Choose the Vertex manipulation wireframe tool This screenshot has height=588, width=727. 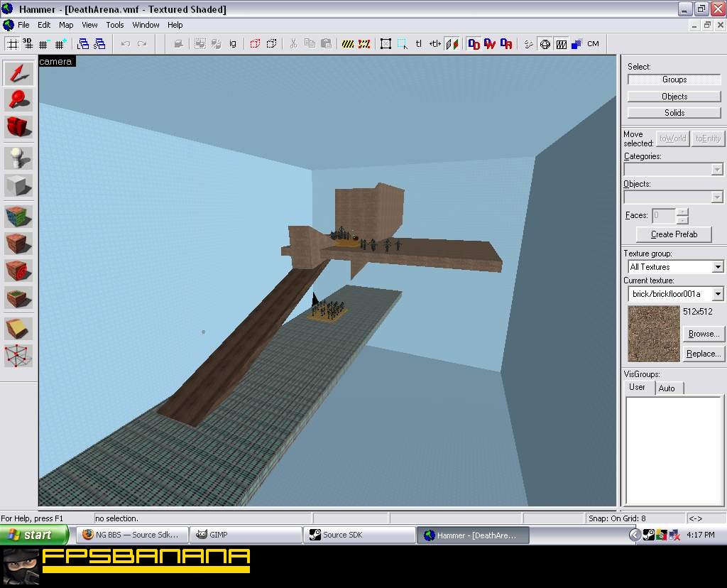coord(18,356)
